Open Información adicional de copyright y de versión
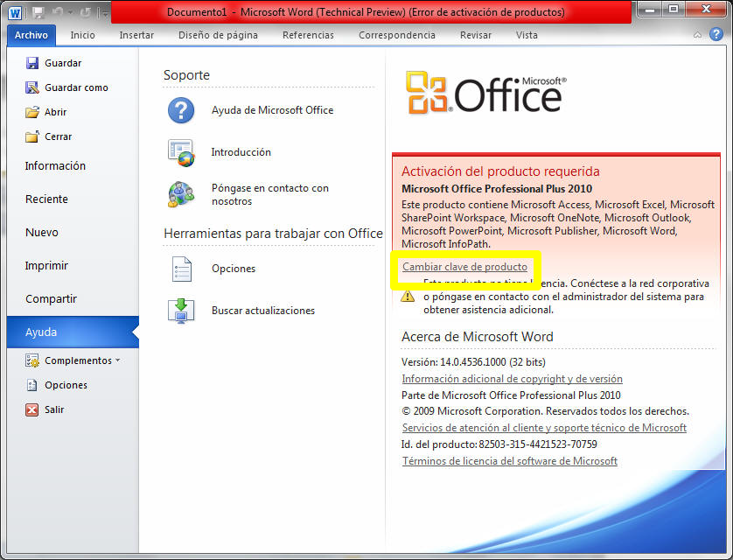The height and width of the screenshot is (560, 733). [512, 379]
